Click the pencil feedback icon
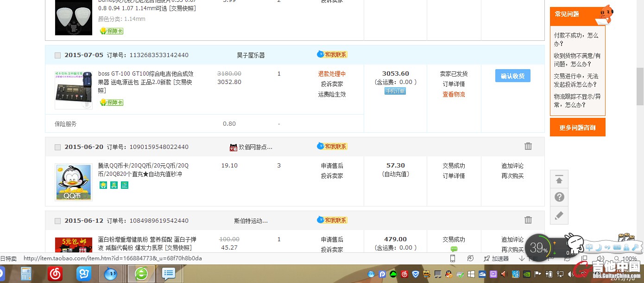The image size is (644, 283). [x=559, y=215]
